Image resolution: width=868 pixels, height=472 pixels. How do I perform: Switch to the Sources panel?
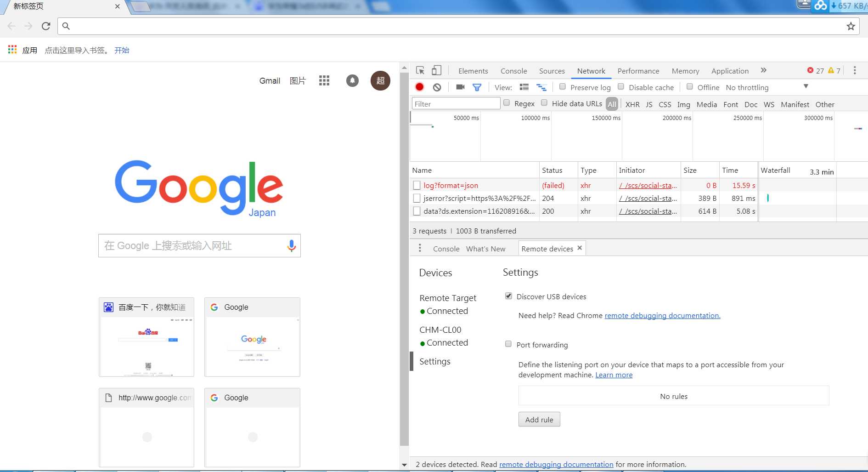pyautogui.click(x=552, y=71)
